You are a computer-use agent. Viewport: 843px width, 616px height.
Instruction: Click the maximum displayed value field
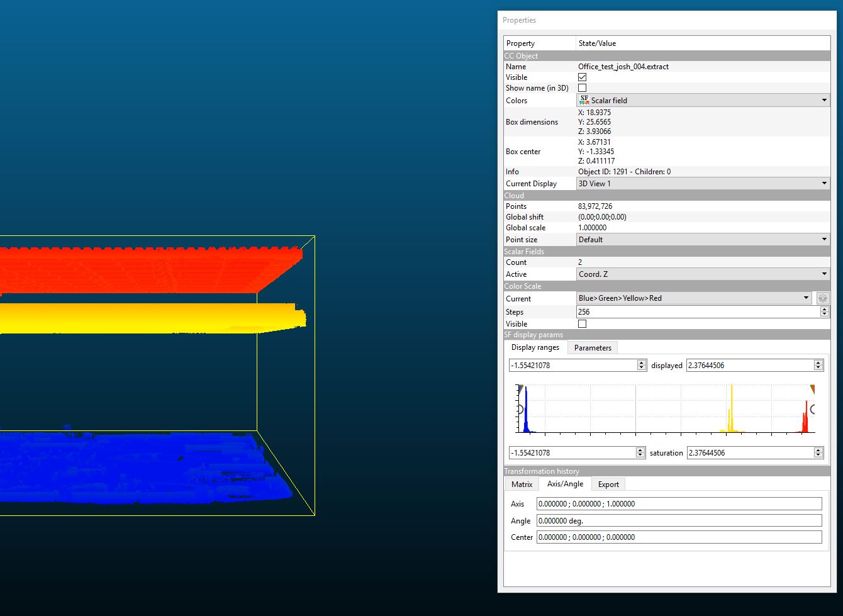pyautogui.click(x=749, y=366)
